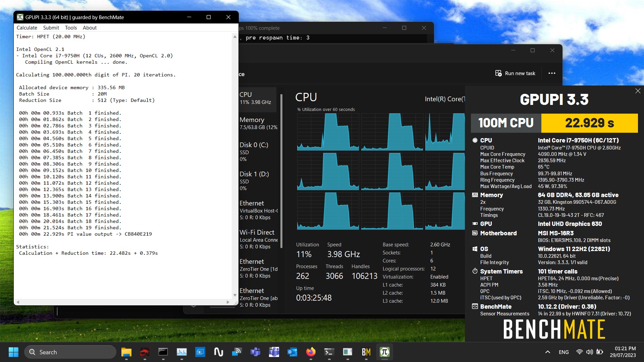Select Disk 1 (D:) in performance list
644x362 pixels.
[258, 181]
